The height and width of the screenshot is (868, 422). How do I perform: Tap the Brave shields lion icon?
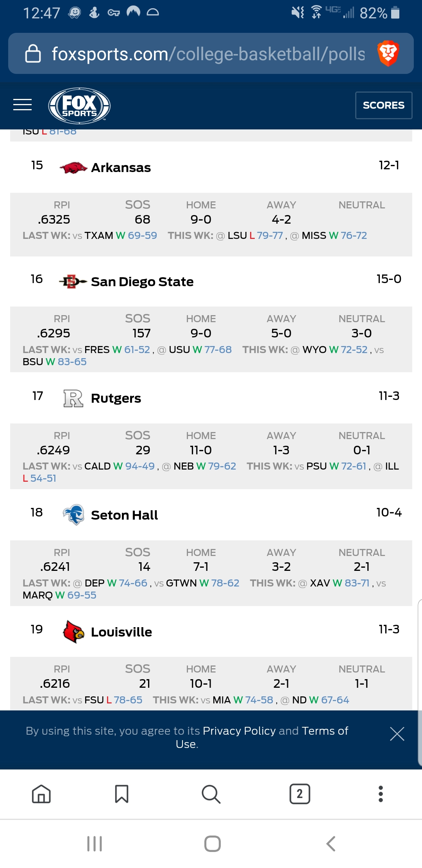(x=388, y=53)
